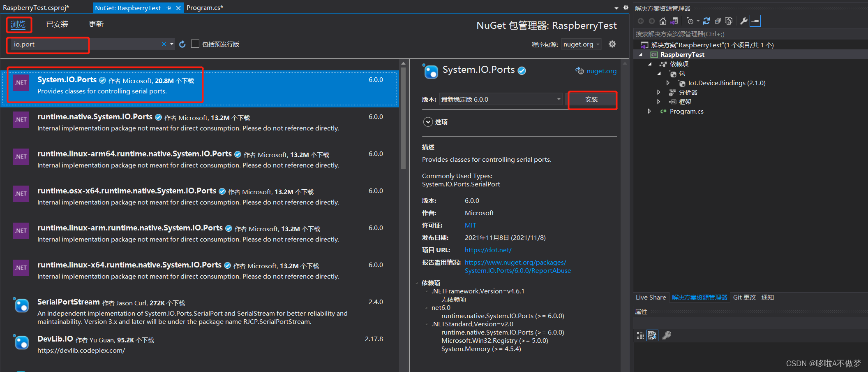The image size is (868, 372).
Task: Enable include prerelease checkbox
Action: (x=195, y=44)
